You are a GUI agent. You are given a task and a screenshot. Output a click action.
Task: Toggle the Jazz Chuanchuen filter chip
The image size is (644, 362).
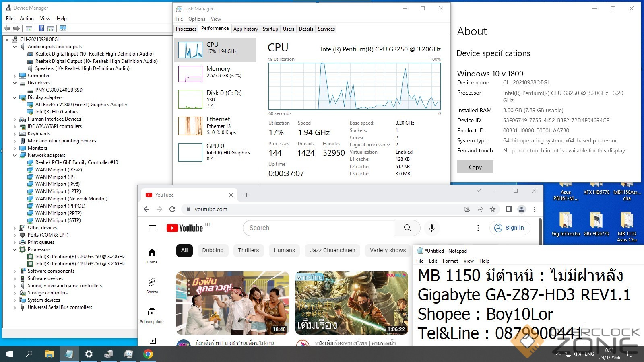tap(332, 250)
